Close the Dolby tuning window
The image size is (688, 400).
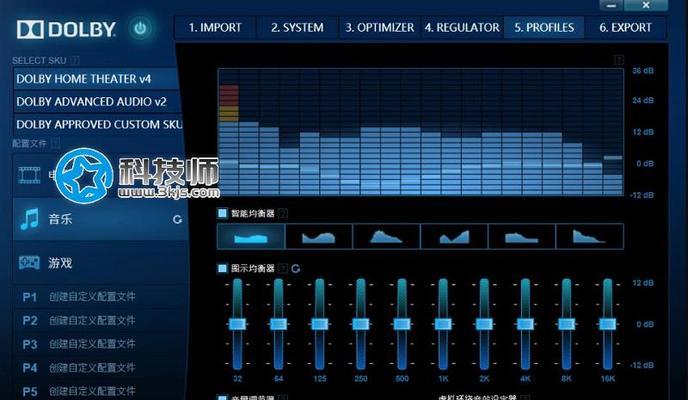646,5
